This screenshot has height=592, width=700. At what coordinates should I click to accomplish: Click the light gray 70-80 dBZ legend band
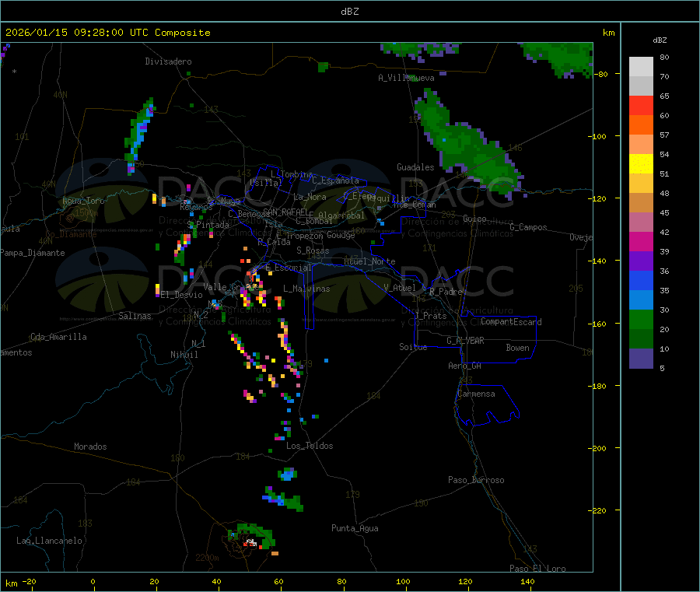click(x=641, y=67)
